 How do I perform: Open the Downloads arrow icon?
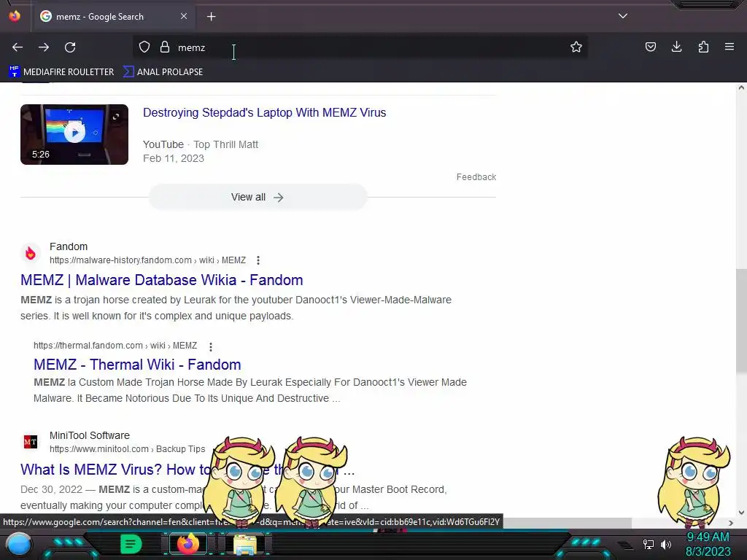(676, 47)
